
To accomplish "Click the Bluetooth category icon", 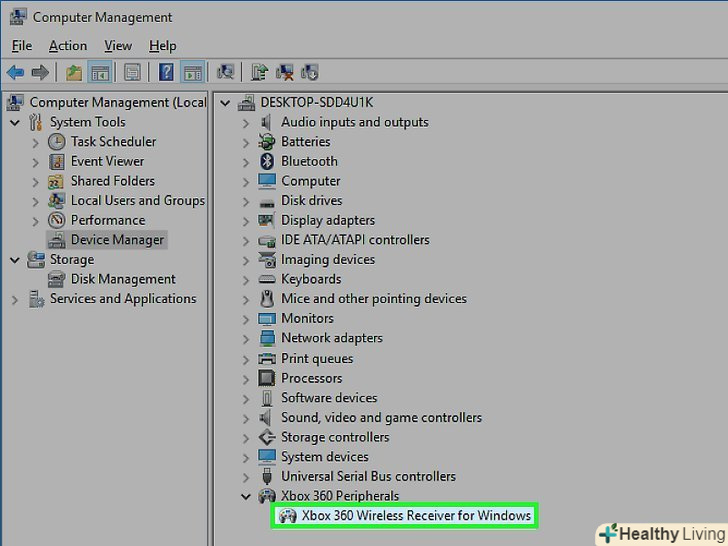I will [266, 161].
